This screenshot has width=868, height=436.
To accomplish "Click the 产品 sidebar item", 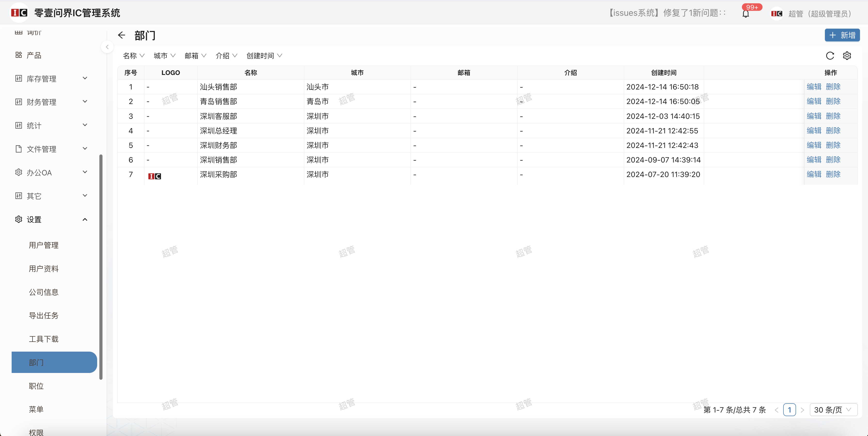I will pyautogui.click(x=34, y=55).
